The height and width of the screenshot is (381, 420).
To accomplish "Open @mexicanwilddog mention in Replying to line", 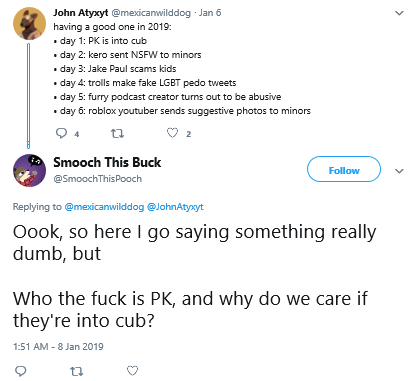I will (x=104, y=207).
